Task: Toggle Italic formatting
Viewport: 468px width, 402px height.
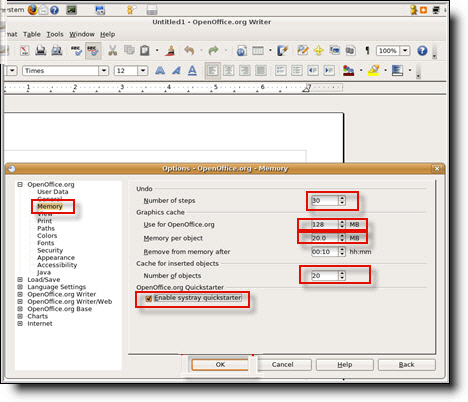Action: pos(176,70)
